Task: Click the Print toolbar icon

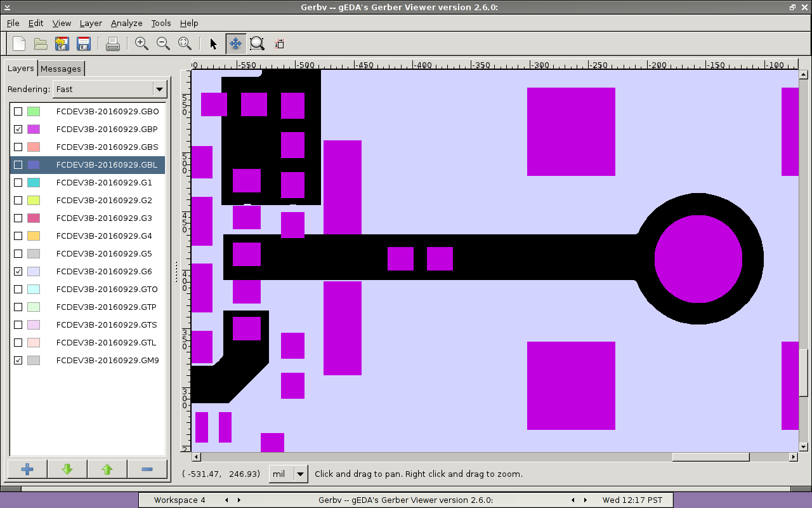Action: (x=113, y=44)
